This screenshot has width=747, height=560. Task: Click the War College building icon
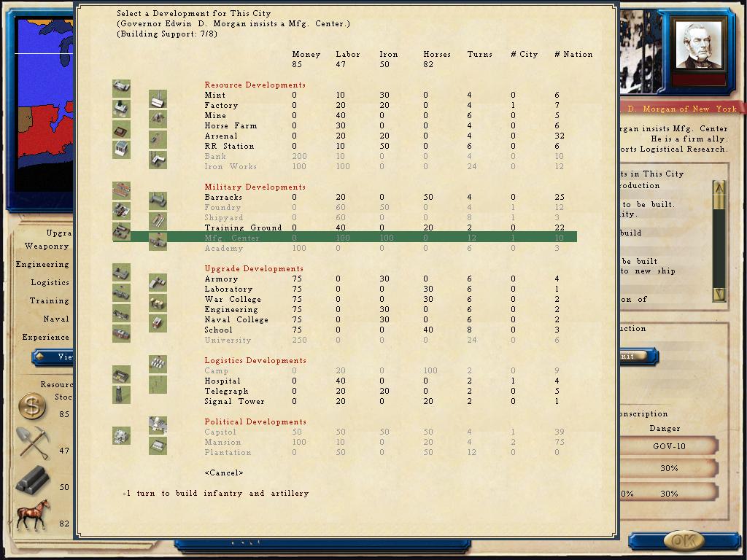(122, 293)
